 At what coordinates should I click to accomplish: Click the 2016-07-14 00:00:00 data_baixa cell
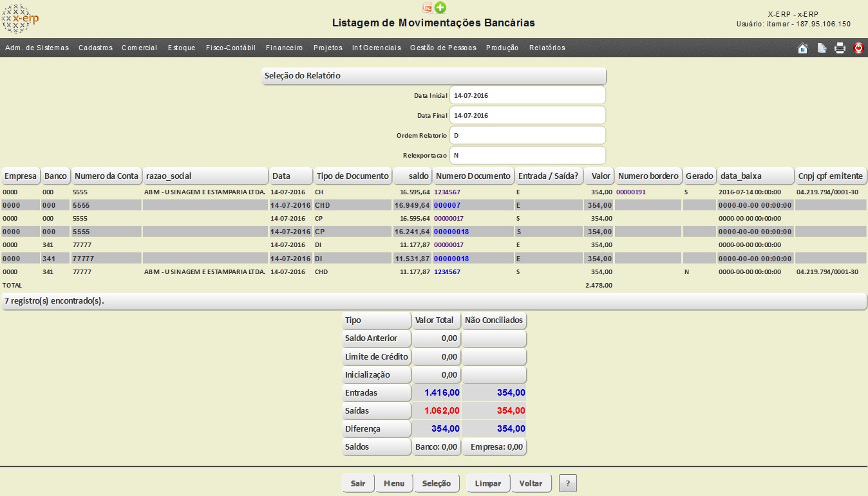[x=750, y=192]
